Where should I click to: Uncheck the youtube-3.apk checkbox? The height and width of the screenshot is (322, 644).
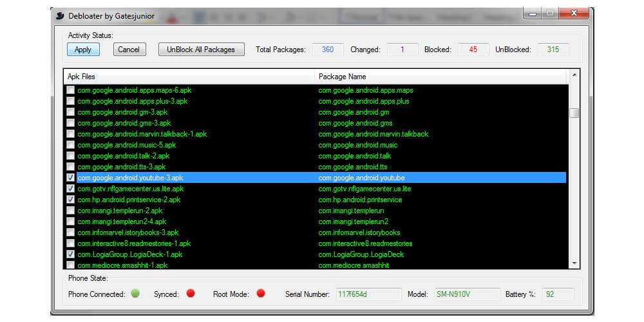coord(71,178)
